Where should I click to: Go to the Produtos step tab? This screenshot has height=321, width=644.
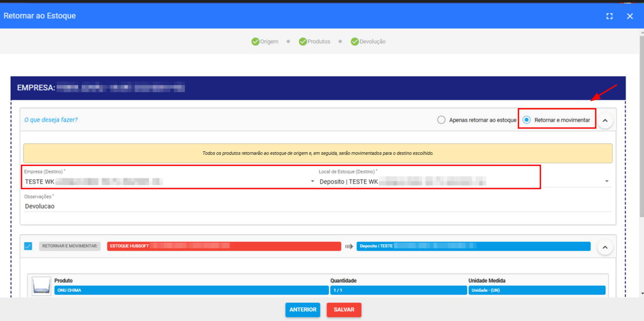pyautogui.click(x=319, y=42)
